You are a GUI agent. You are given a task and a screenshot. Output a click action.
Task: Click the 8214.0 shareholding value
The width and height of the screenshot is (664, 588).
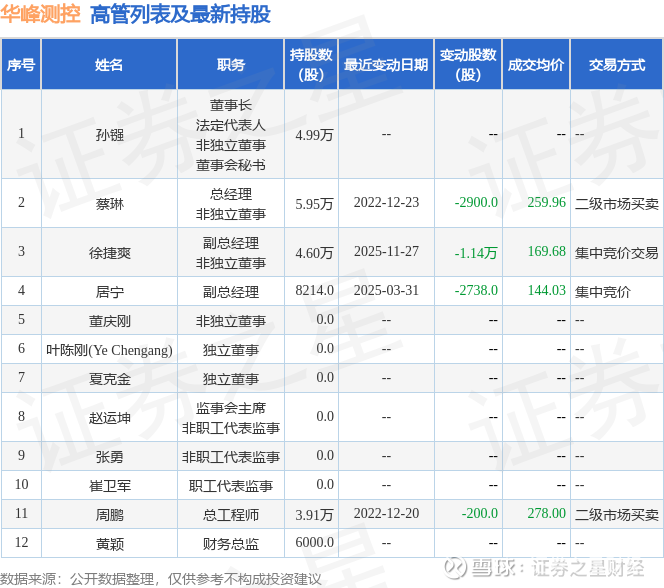click(314, 290)
